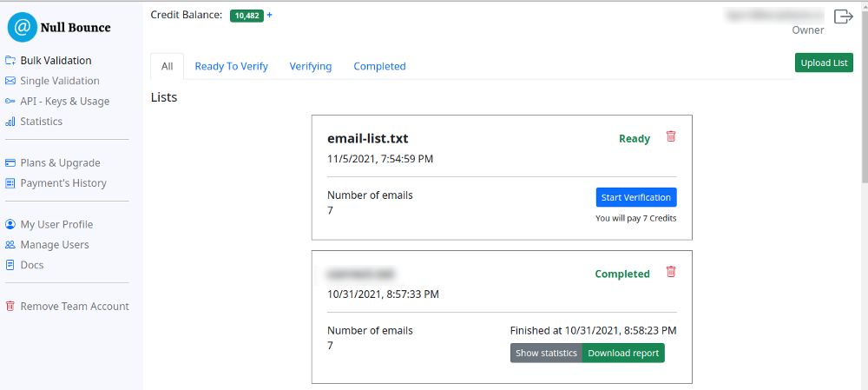
Task: Switch to the Verifying tab
Action: coord(311,66)
